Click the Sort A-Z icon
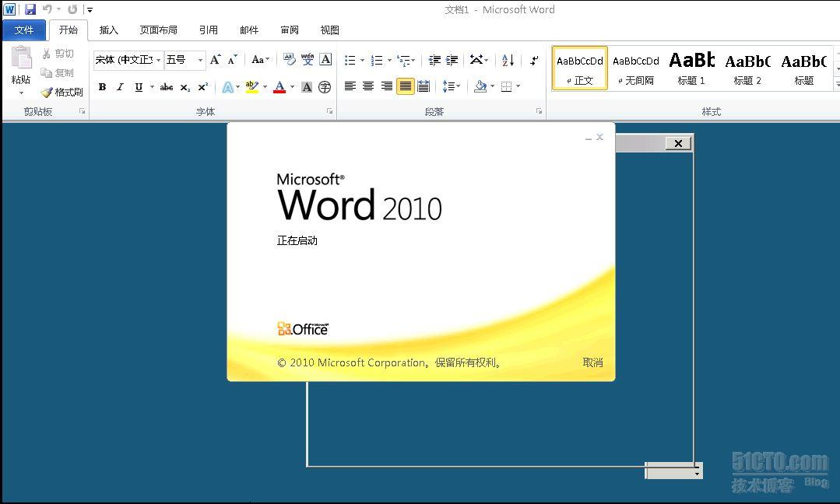The image size is (840, 504). pyautogui.click(x=508, y=60)
